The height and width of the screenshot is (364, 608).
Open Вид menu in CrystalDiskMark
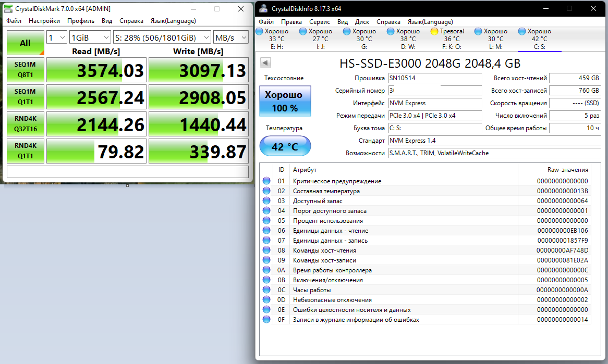coord(107,21)
